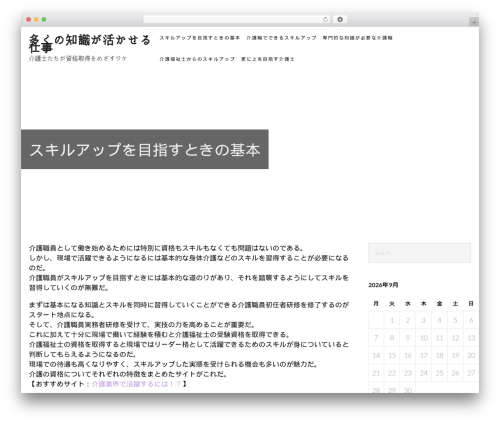The width and height of the screenshot is (500, 423).
Task: Click the browser reload icon
Action: 325,20
